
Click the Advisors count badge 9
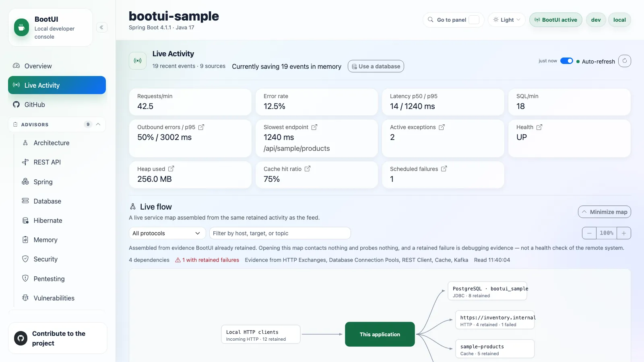point(88,124)
